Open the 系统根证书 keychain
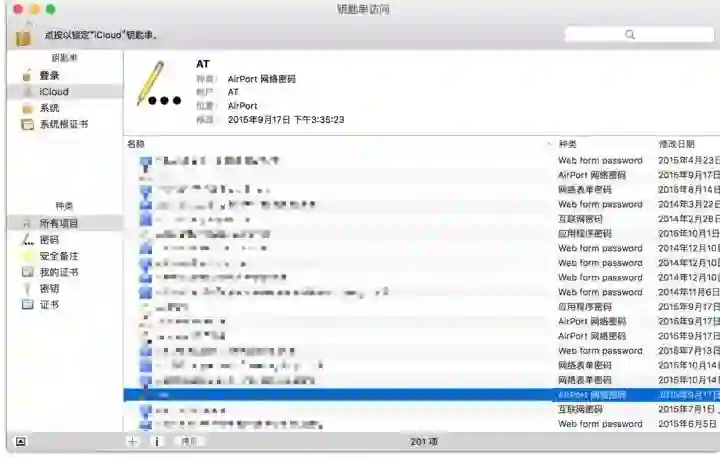Screen dimensions: 720x458 (x=65, y=124)
